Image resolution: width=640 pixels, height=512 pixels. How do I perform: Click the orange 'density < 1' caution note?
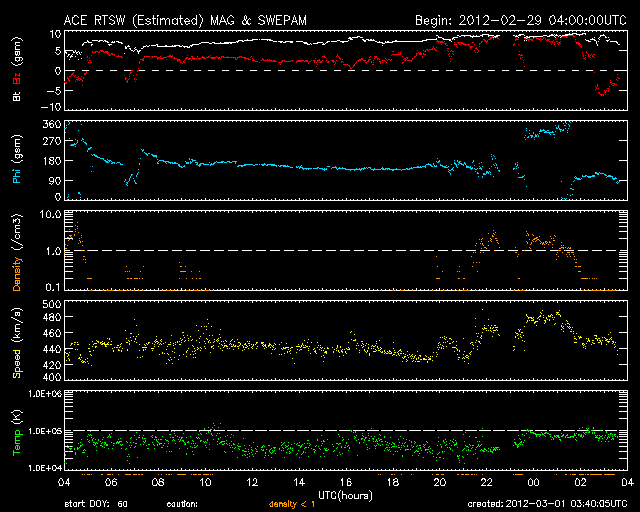[292, 504]
